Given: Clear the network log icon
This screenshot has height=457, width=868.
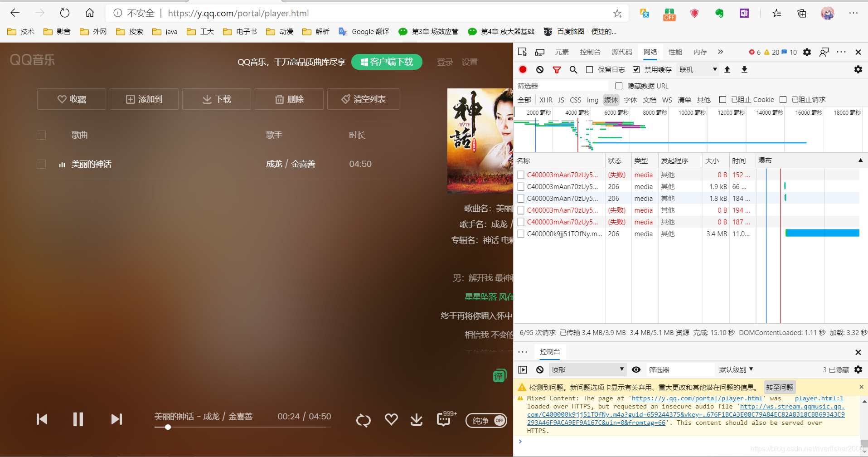Looking at the screenshot, I should click(540, 69).
